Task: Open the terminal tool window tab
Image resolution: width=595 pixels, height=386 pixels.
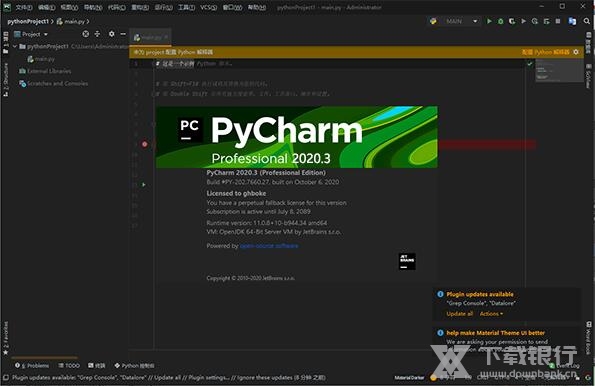Action: coord(96,366)
